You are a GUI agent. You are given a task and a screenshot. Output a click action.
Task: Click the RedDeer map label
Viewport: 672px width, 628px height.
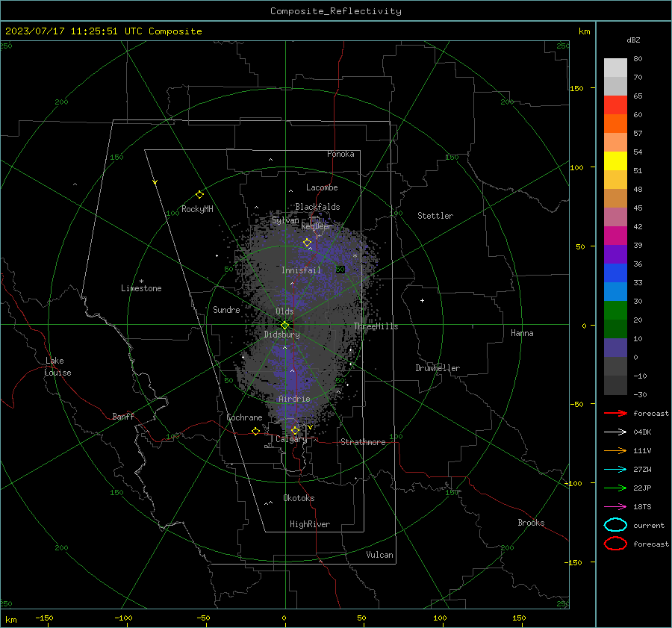[317, 226]
